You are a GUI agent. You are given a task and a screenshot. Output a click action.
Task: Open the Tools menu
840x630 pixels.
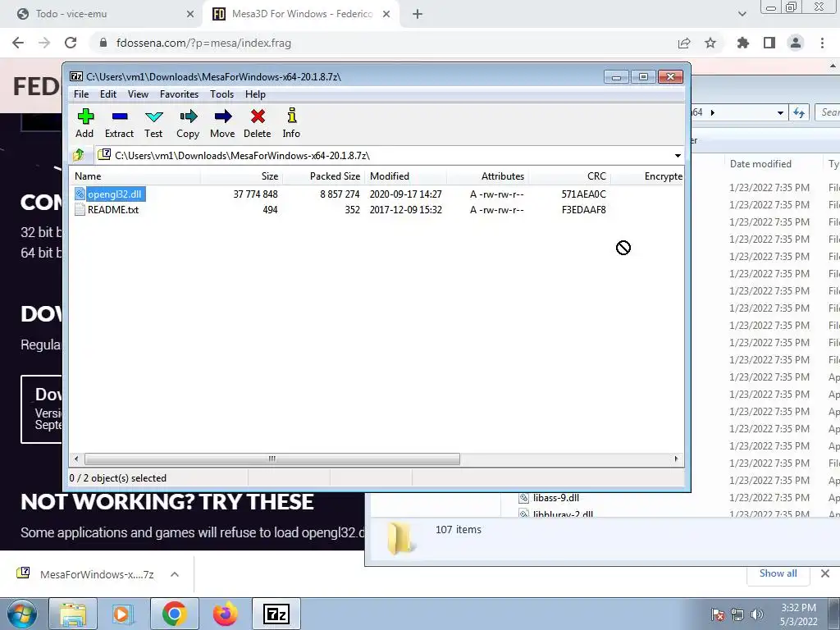(221, 94)
